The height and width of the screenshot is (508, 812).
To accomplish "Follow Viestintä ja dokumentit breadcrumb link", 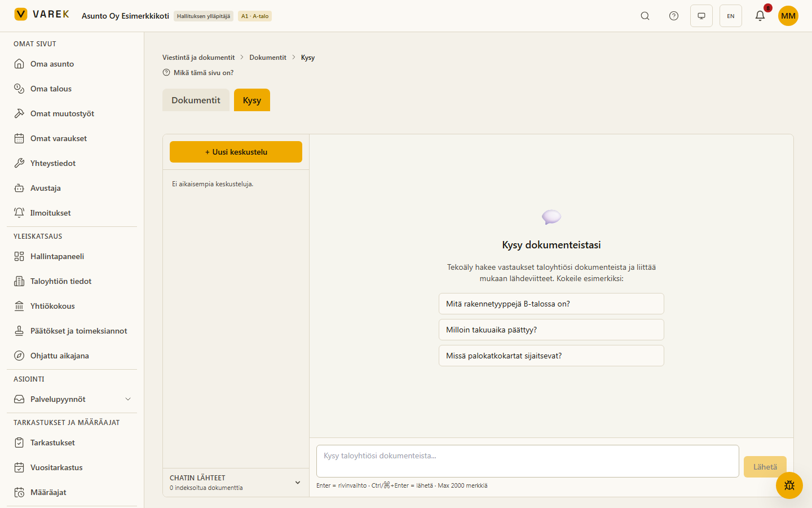I will [198, 58].
